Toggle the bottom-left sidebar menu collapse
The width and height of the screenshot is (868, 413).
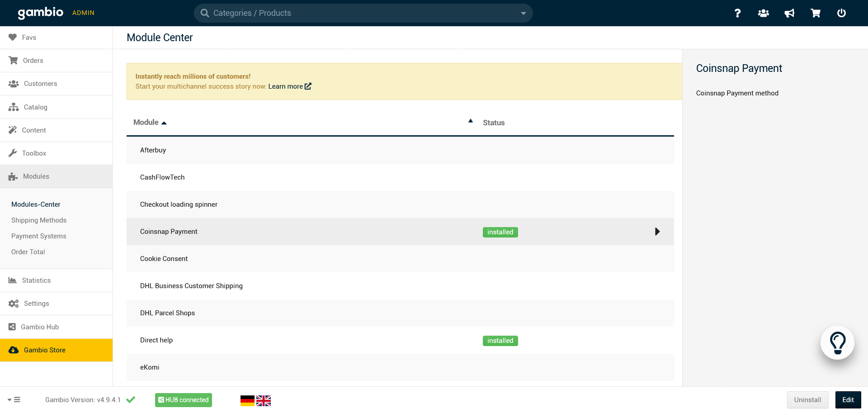click(x=14, y=400)
